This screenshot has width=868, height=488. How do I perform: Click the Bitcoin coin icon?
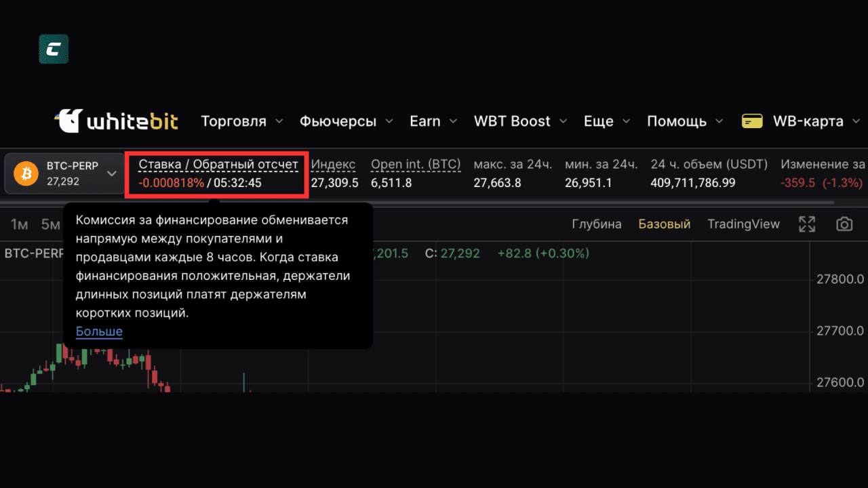[26, 174]
